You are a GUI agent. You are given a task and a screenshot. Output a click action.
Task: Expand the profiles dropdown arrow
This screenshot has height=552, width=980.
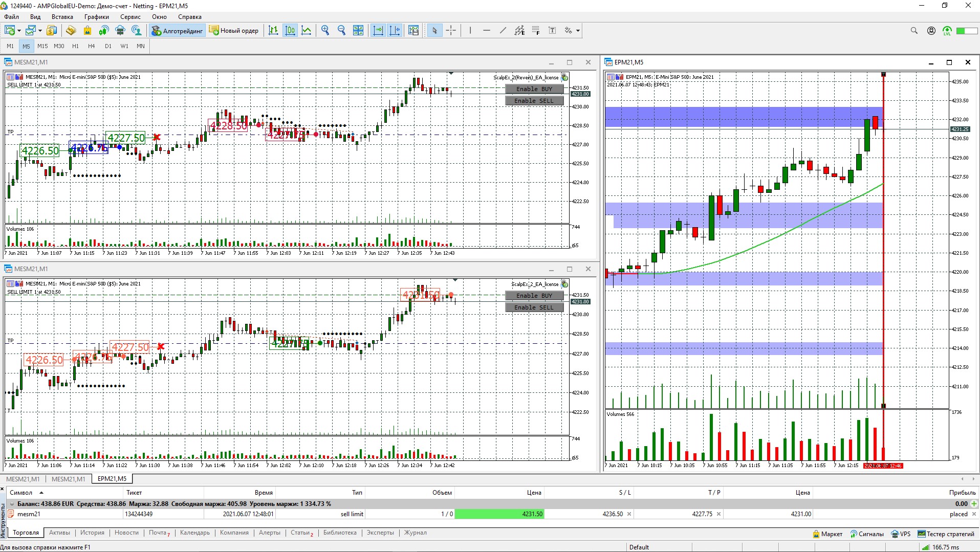[x=40, y=31]
